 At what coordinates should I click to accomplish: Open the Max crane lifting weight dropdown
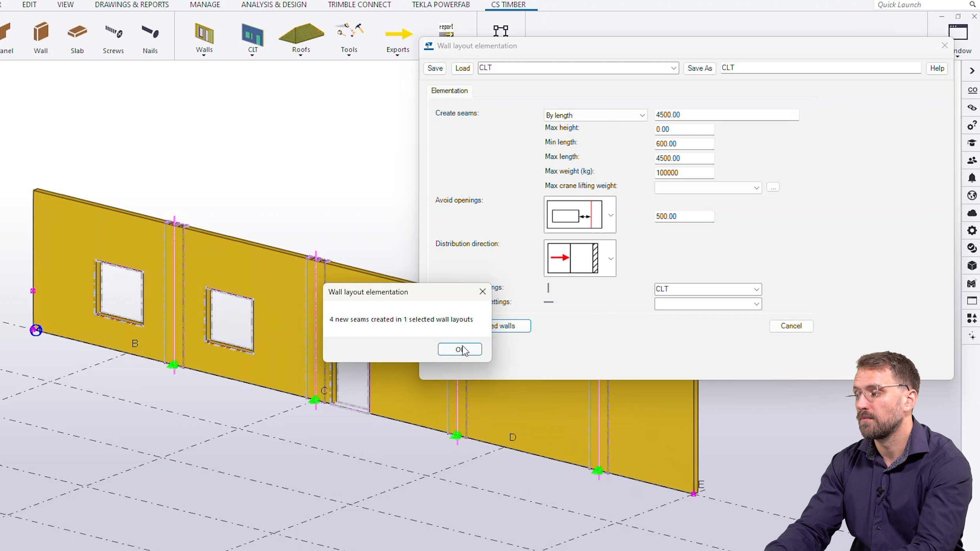(x=708, y=188)
